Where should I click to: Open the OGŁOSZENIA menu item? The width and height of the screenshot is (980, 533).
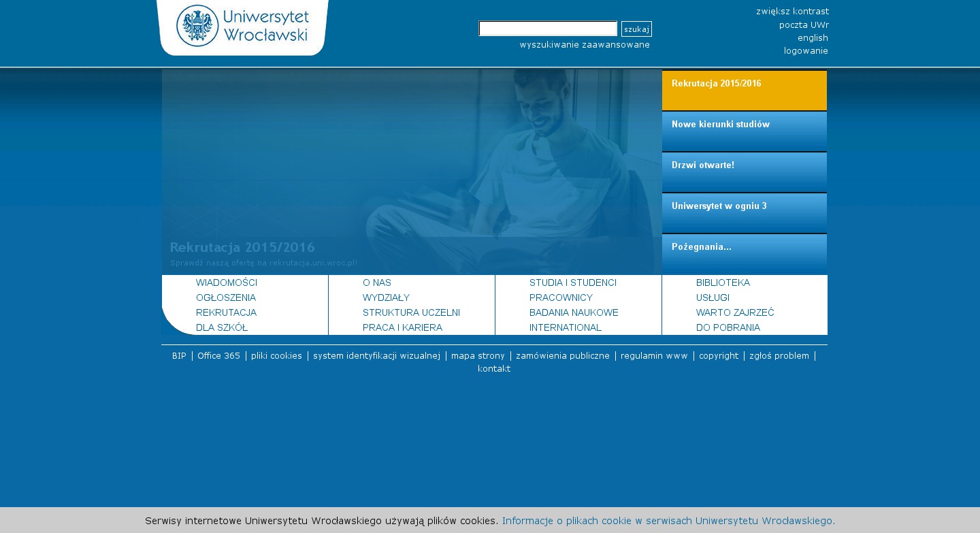pyautogui.click(x=226, y=297)
